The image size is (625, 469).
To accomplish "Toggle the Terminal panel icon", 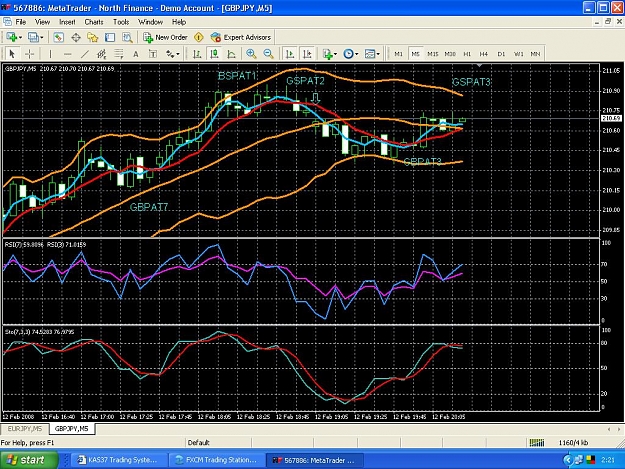I will pos(110,37).
